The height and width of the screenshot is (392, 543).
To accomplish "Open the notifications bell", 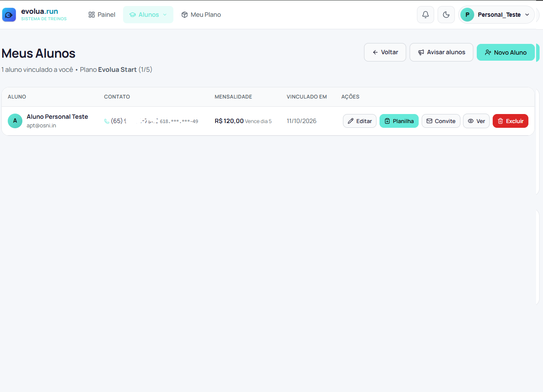I will 426,15.
